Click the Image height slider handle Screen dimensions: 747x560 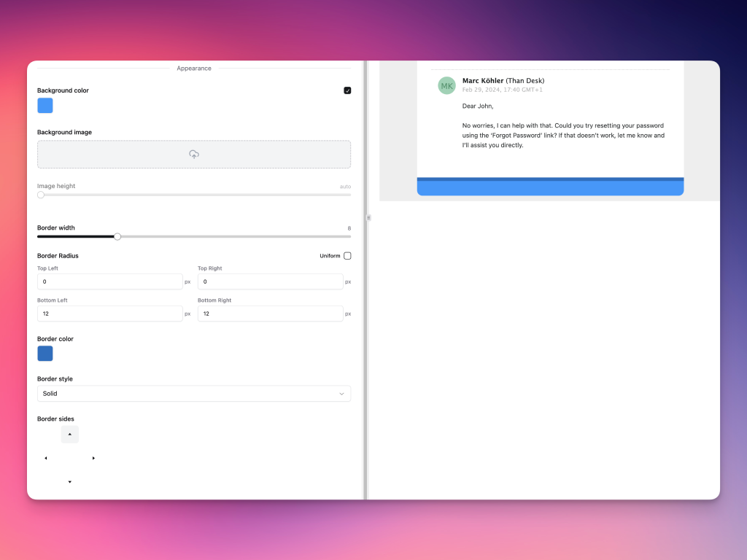[41, 195]
